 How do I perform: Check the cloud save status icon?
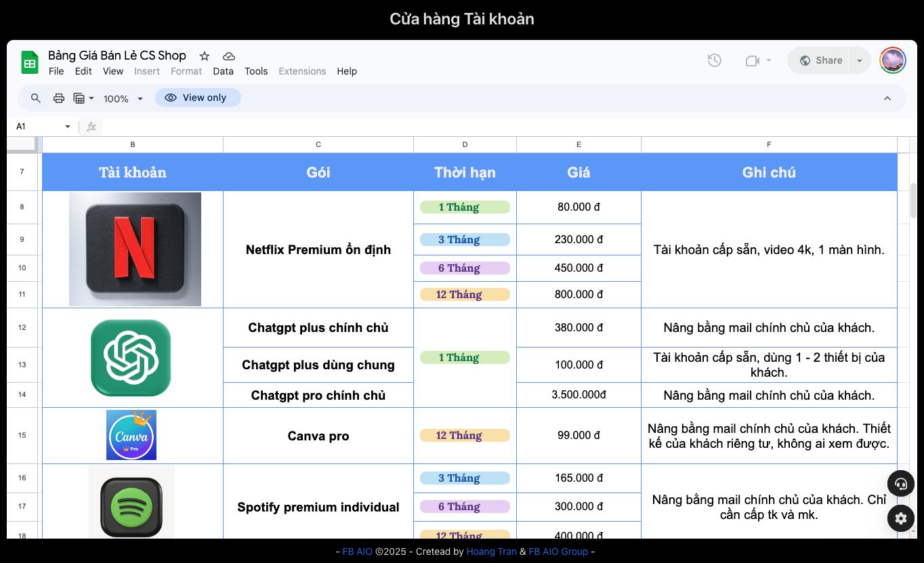click(x=229, y=56)
